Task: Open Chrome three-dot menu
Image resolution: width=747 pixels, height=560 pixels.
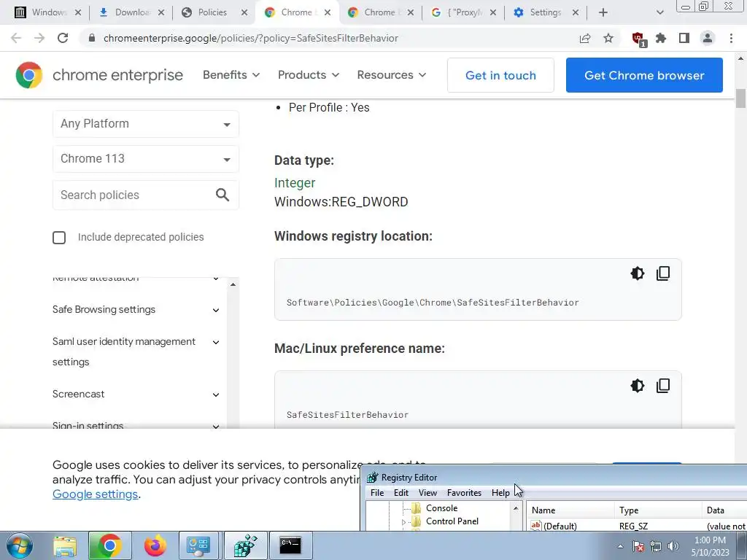Action: [731, 38]
